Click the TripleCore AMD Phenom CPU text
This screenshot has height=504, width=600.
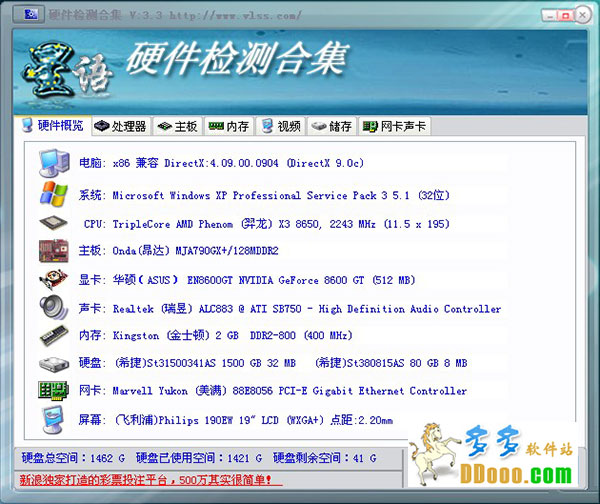[x=281, y=223]
